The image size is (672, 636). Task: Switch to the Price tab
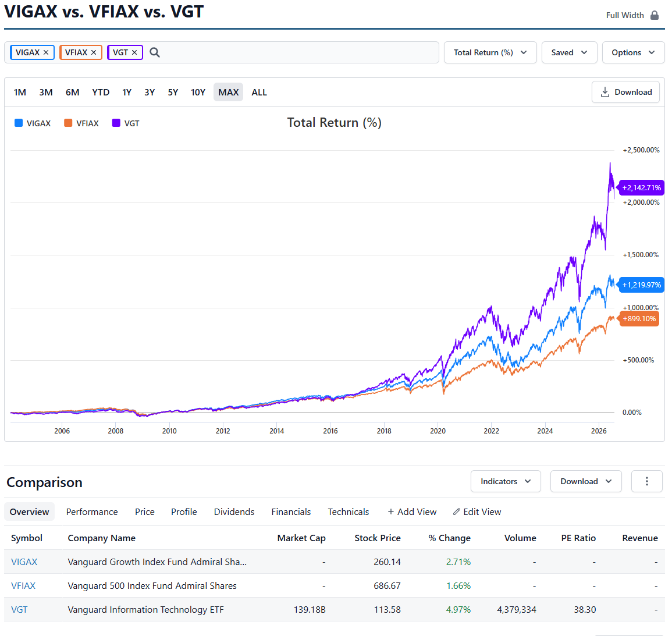coord(145,511)
